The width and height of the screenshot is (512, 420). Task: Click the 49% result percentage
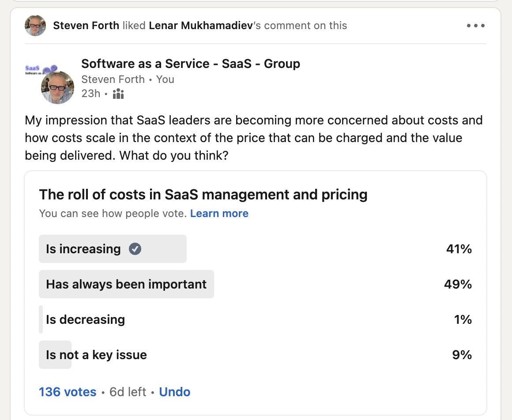tap(458, 284)
